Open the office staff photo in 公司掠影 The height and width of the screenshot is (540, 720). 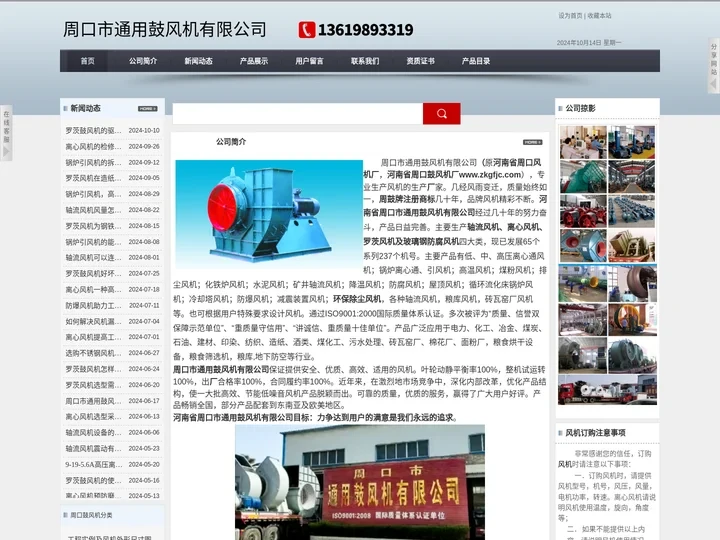[x=583, y=142]
